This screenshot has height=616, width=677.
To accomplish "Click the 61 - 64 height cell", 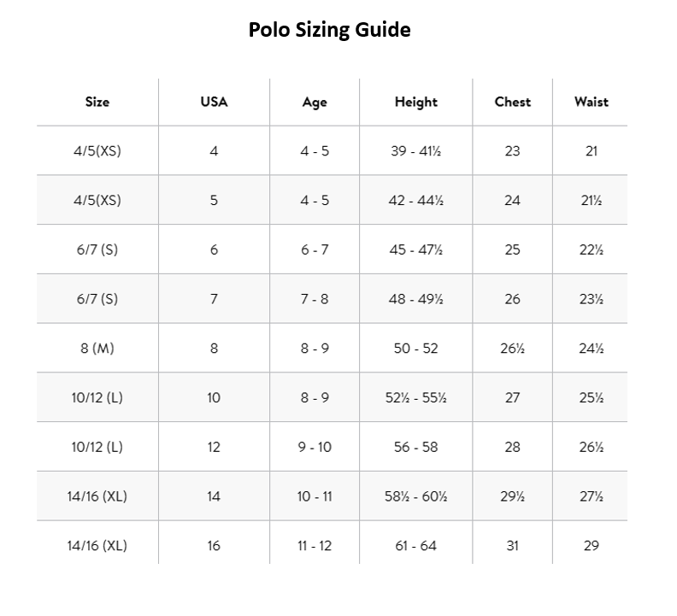I will pyautogui.click(x=415, y=546).
